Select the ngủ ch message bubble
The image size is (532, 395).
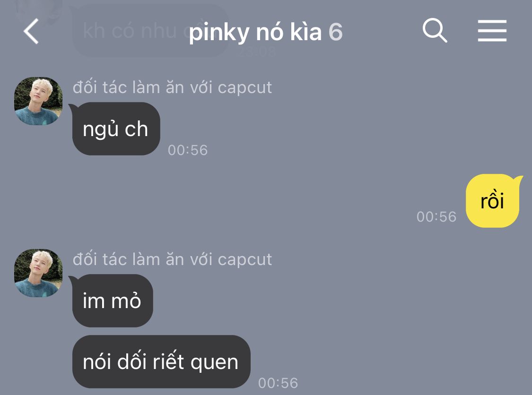(x=116, y=129)
